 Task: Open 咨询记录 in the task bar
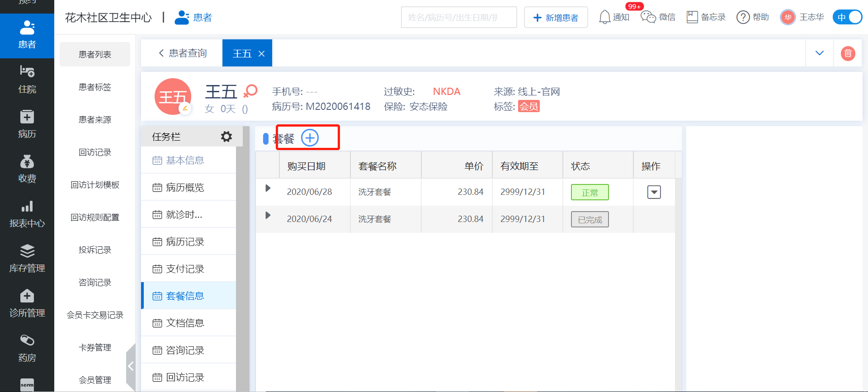189,350
